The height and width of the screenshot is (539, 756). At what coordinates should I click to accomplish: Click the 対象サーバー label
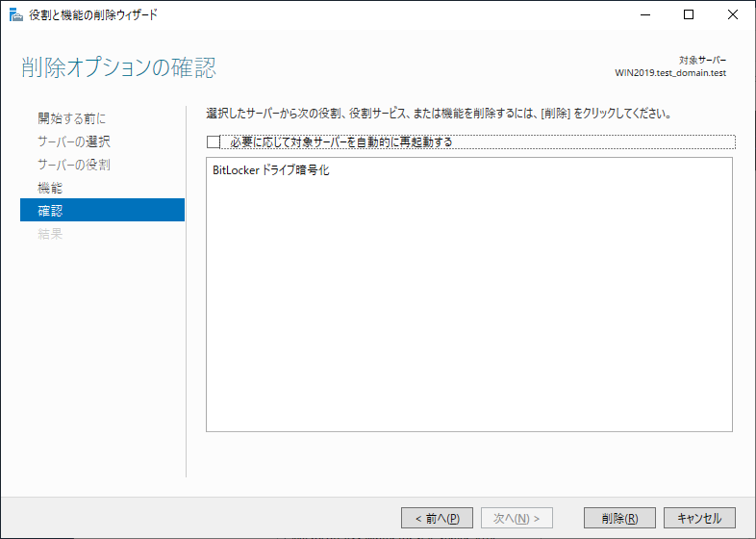[x=702, y=61]
